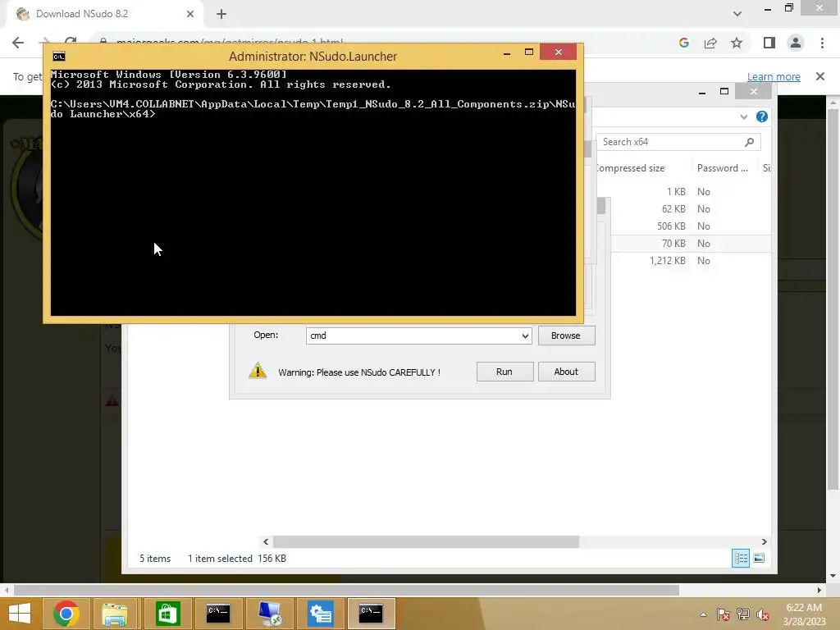Click Explorer horizontal scrollbar right arrow
Image resolution: width=840 pixels, height=630 pixels.
(x=765, y=541)
